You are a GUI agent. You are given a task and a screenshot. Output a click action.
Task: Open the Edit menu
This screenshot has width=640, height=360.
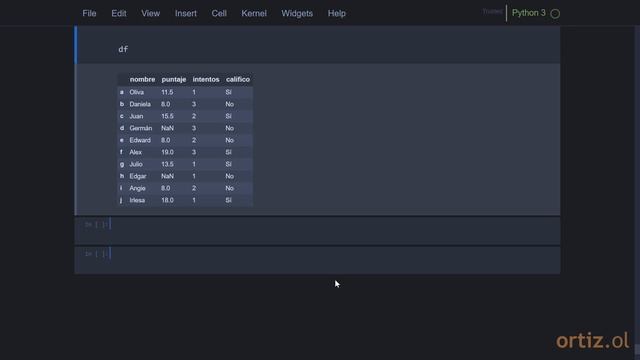click(x=119, y=13)
